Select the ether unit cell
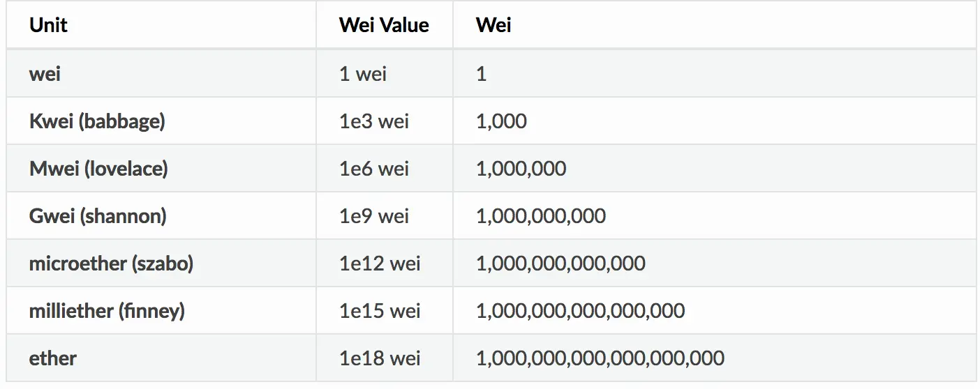 pos(53,358)
